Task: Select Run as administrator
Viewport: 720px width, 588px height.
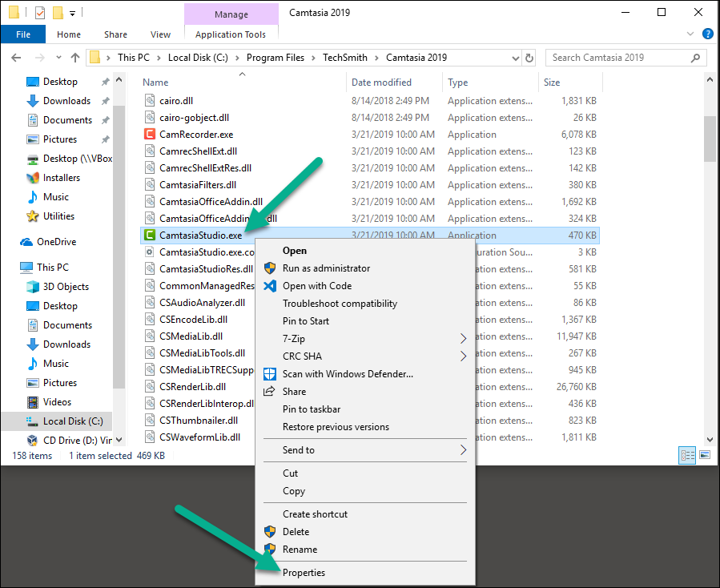Action: coord(326,268)
